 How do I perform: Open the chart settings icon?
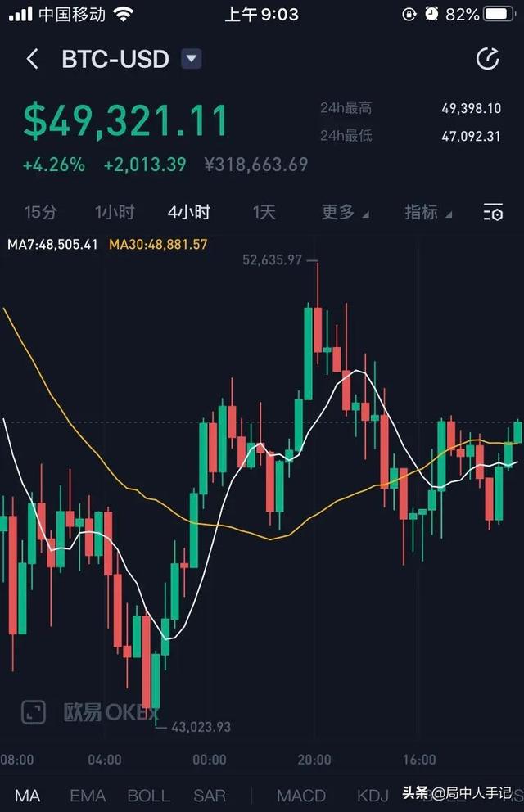click(493, 213)
